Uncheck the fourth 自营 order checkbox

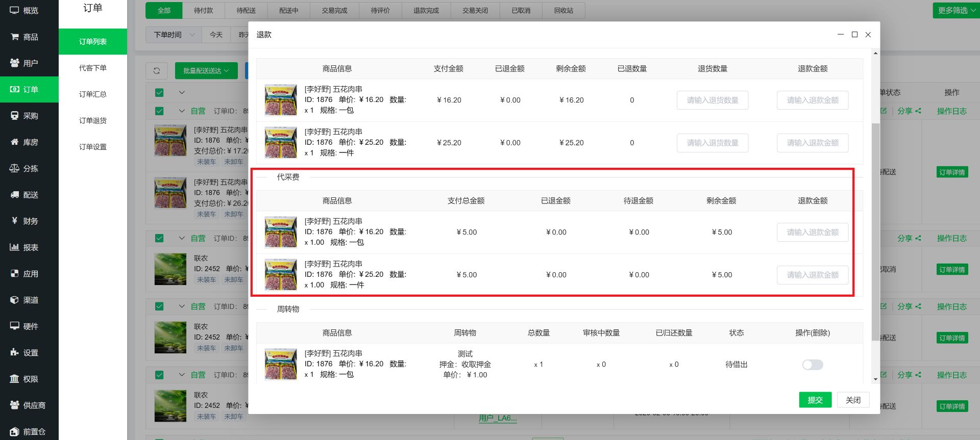[159, 375]
